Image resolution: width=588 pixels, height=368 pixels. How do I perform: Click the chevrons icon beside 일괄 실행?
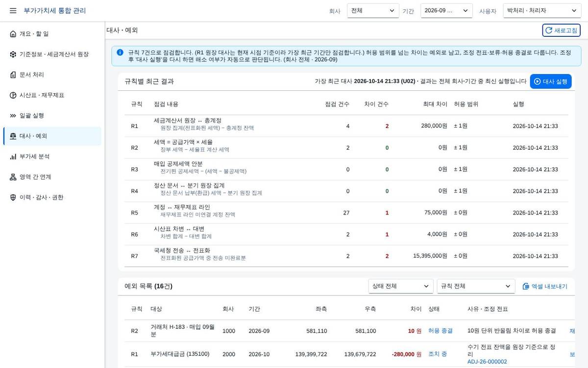click(x=13, y=116)
